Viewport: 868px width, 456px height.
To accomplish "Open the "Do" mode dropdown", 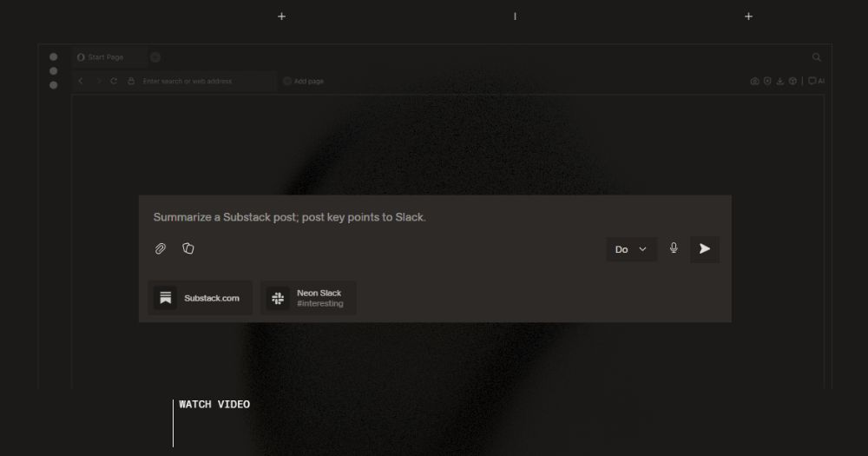I will [631, 249].
